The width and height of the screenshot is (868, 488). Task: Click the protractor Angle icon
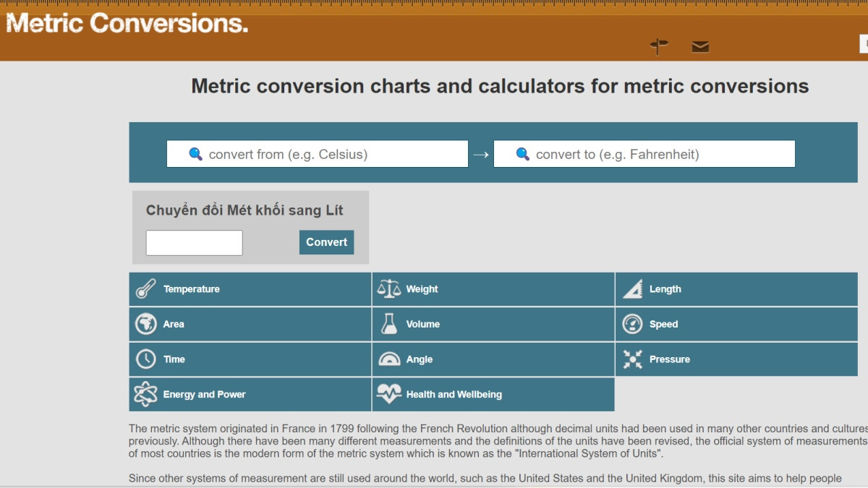[388, 359]
